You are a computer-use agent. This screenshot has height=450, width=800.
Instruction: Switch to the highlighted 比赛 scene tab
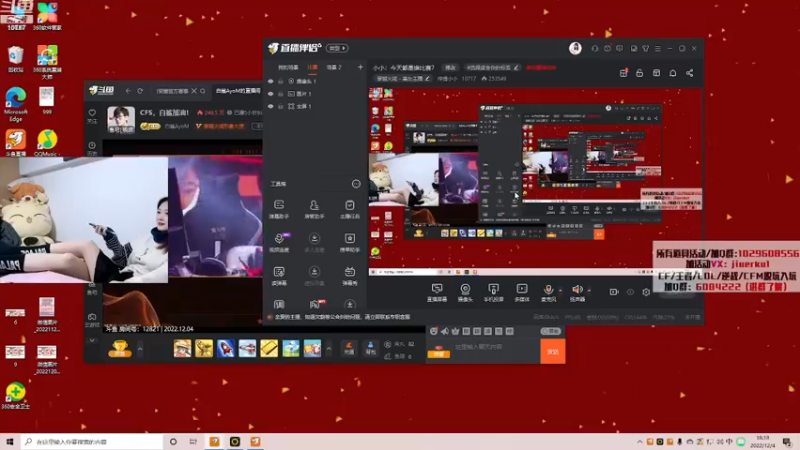tap(312, 67)
